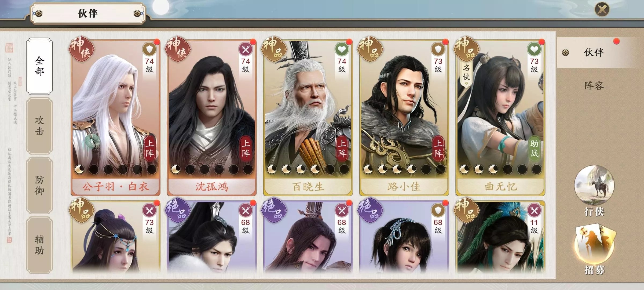The width and height of the screenshot is (644, 290).
Task: Click green heart icon on 曲无忆 card
Action: (x=534, y=49)
